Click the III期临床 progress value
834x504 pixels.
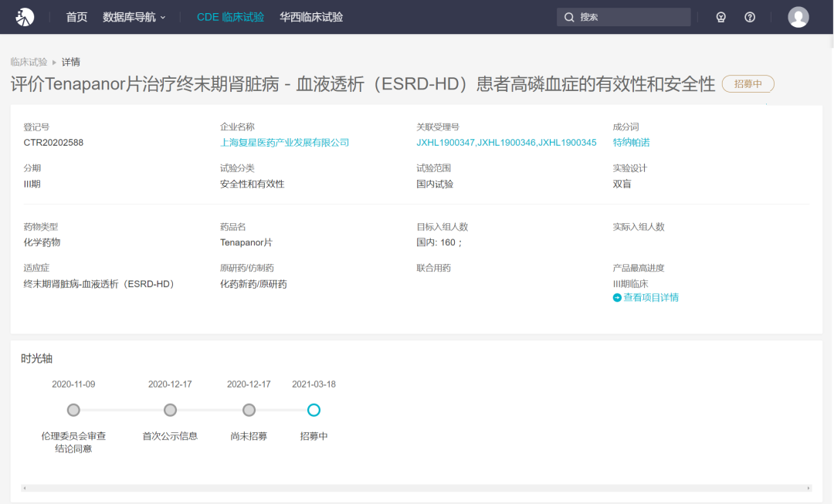630,284
